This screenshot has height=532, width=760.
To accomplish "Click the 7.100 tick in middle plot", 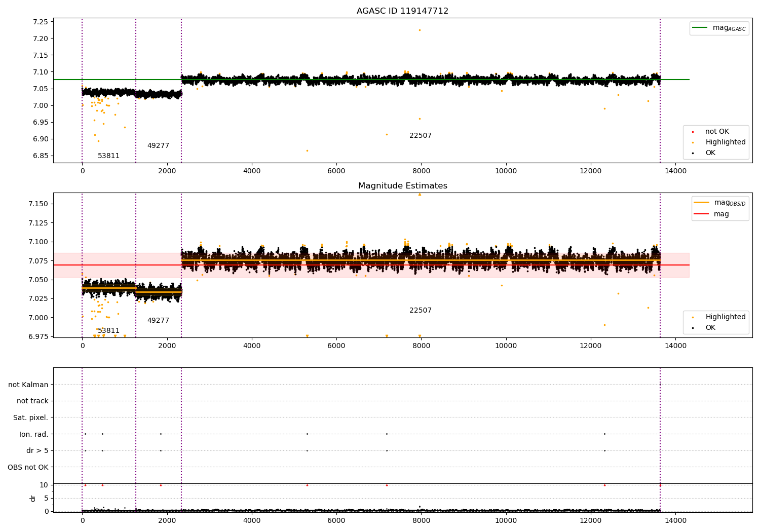I will coord(38,242).
